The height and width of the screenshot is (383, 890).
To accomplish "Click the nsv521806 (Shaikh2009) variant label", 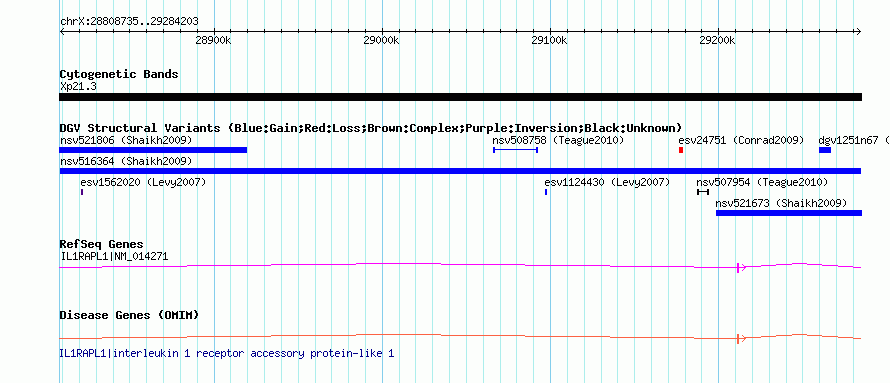I will 126,140.
